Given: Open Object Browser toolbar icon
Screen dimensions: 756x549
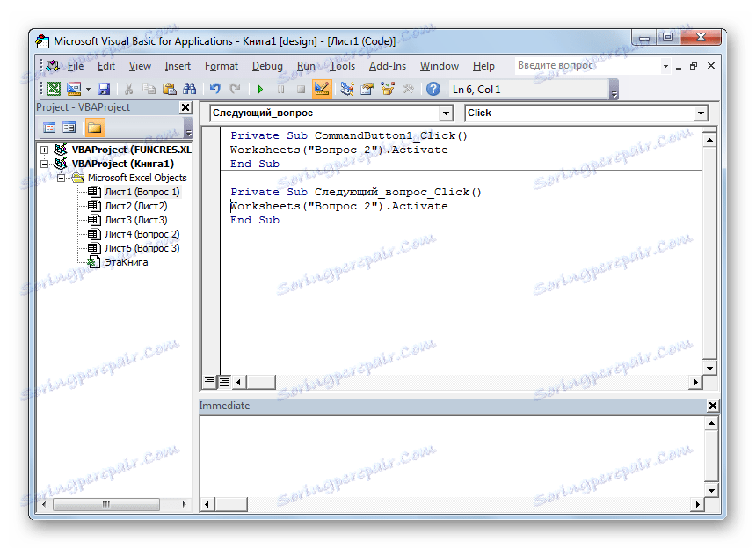Looking at the screenshot, I should point(388,89).
